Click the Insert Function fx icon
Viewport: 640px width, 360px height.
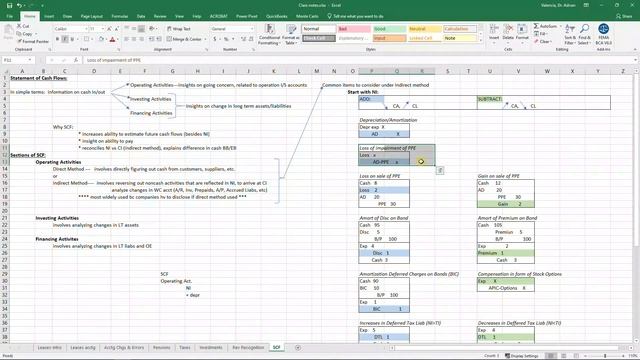click(x=76, y=60)
